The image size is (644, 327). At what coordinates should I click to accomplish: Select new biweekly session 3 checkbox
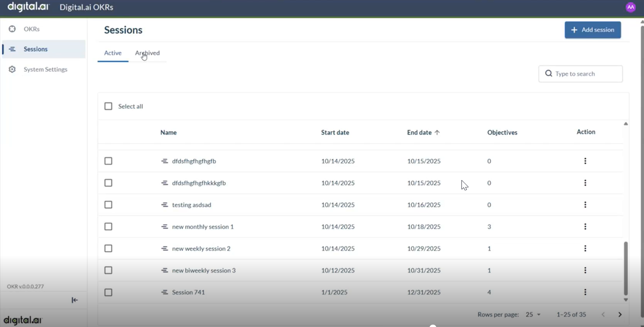tap(108, 270)
